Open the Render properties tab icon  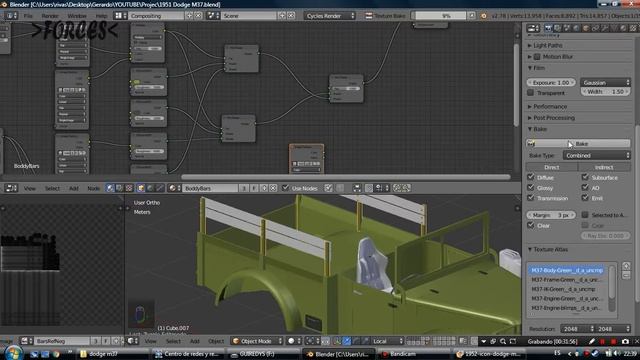tap(548, 28)
